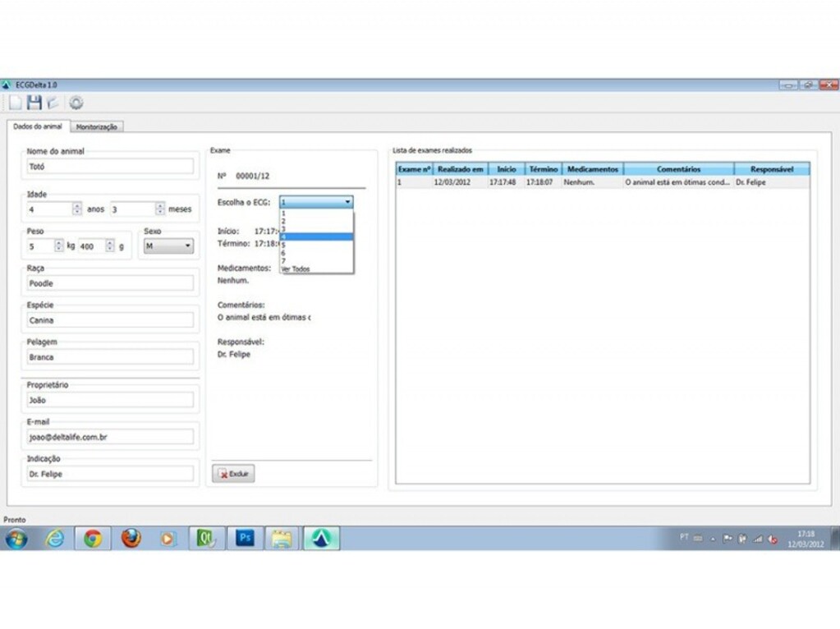Open the Firefox browser in the taskbar

point(131,539)
